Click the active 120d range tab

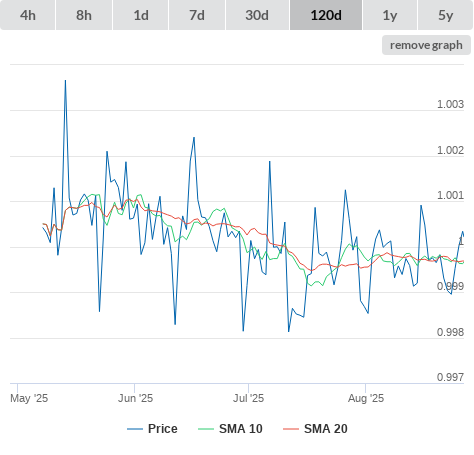(326, 15)
